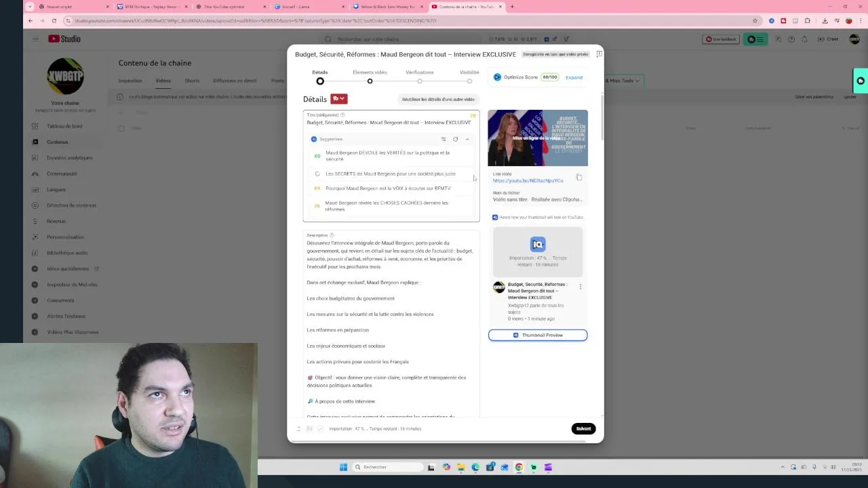The image size is (868, 488).
Task: Open a new browser tab with plus
Action: [x=512, y=7]
